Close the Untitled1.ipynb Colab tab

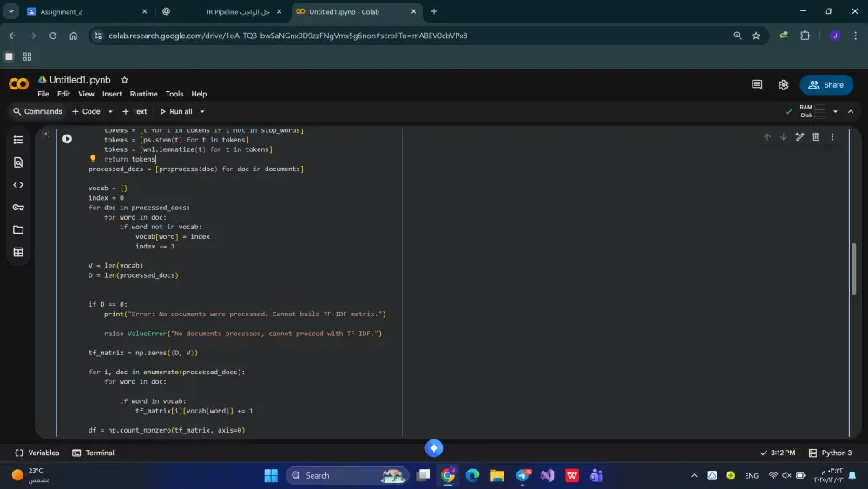coord(413,11)
